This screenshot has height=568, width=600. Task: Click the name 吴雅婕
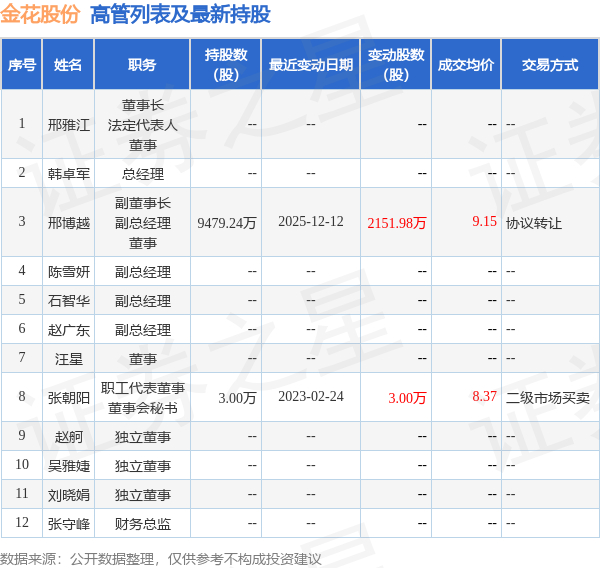(x=68, y=466)
